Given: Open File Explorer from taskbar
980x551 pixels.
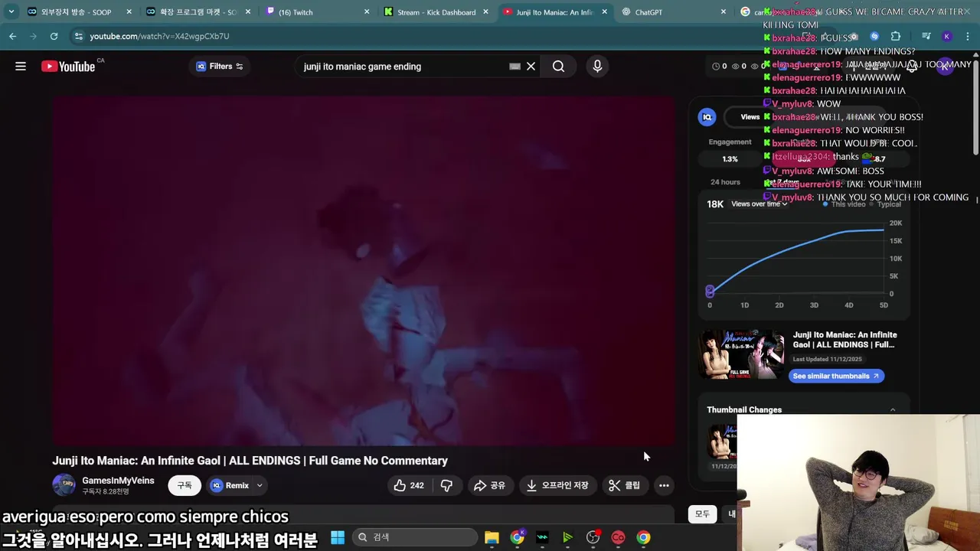Looking at the screenshot, I should click(x=492, y=537).
